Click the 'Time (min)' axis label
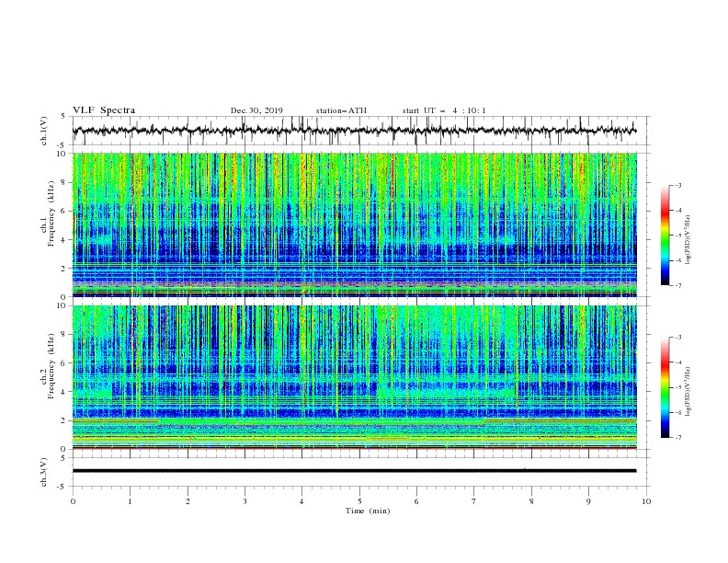Viewport: 728px width, 563px height. point(368,511)
